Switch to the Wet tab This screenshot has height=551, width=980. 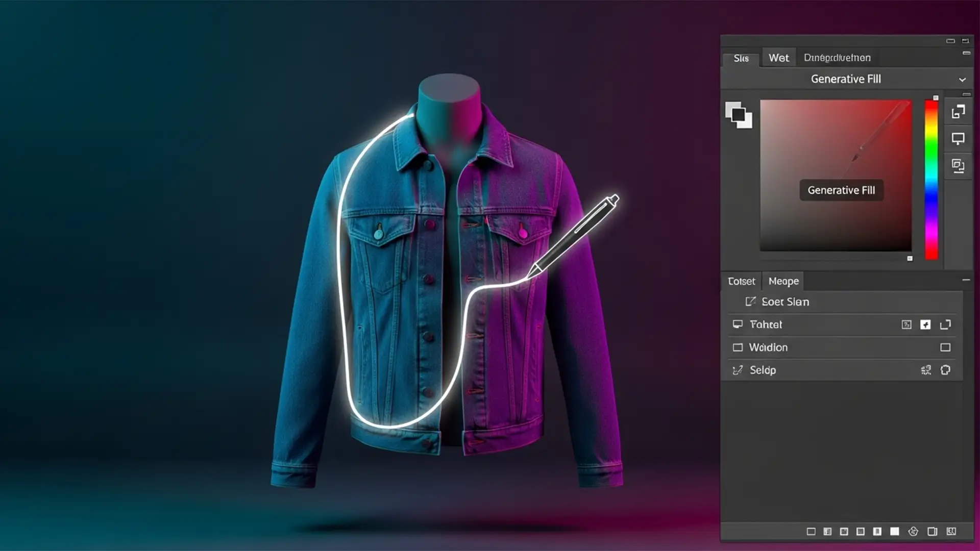pos(779,57)
